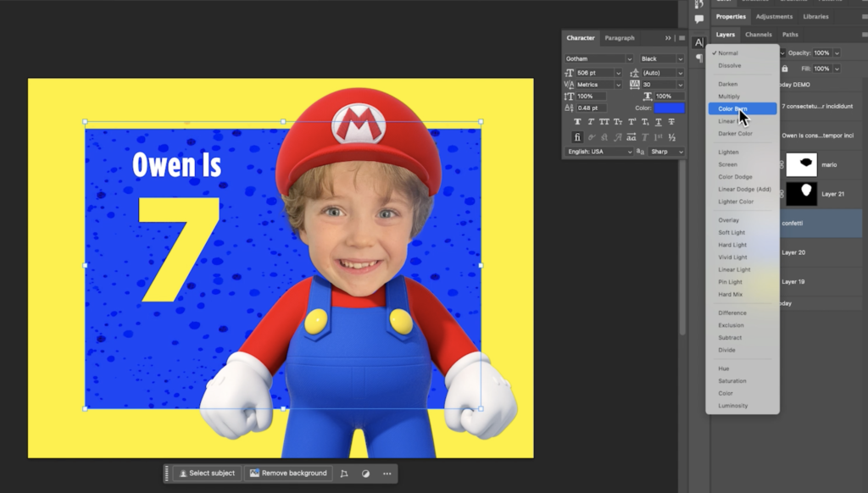Apply Subscript text style

645,122
